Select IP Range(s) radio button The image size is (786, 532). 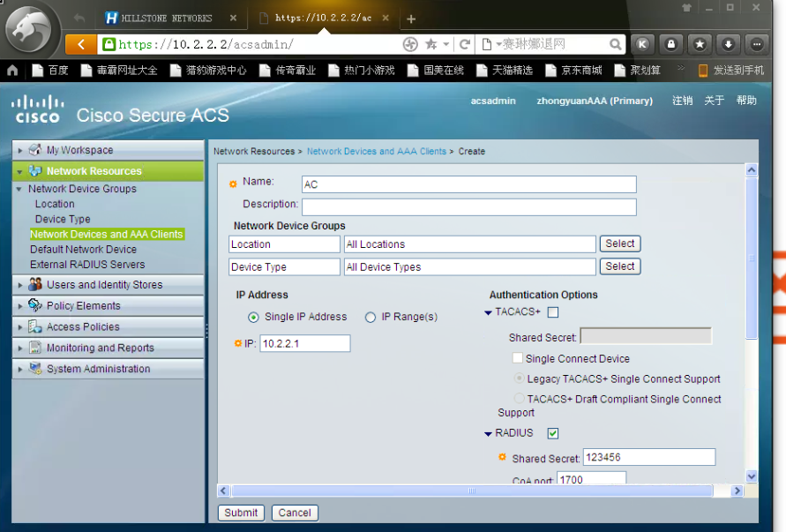pyautogui.click(x=371, y=317)
